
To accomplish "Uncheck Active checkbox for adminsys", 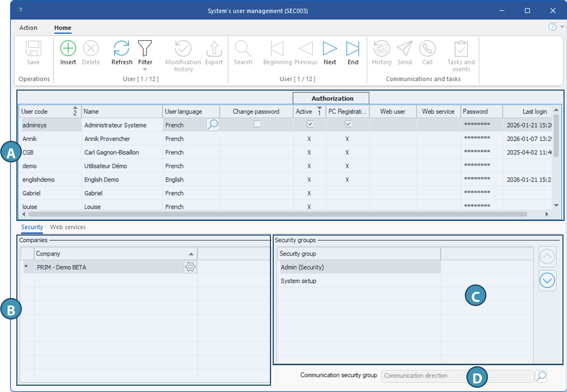I will pyautogui.click(x=310, y=124).
